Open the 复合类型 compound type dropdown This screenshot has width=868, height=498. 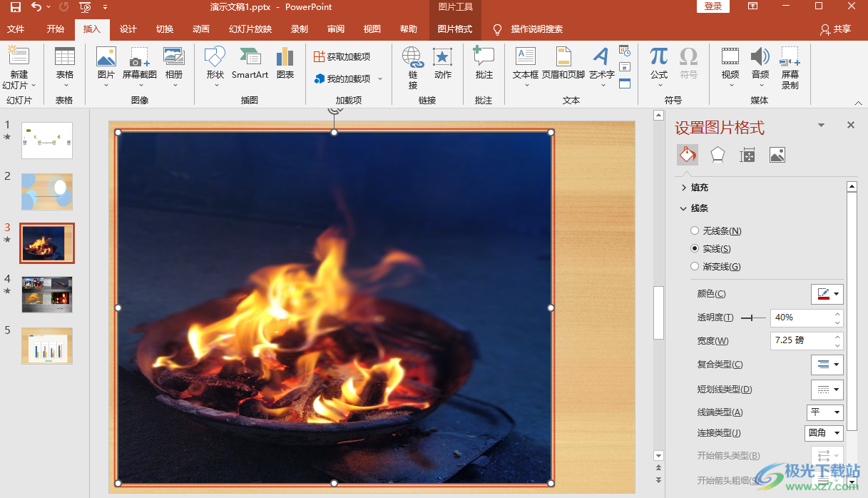point(827,365)
